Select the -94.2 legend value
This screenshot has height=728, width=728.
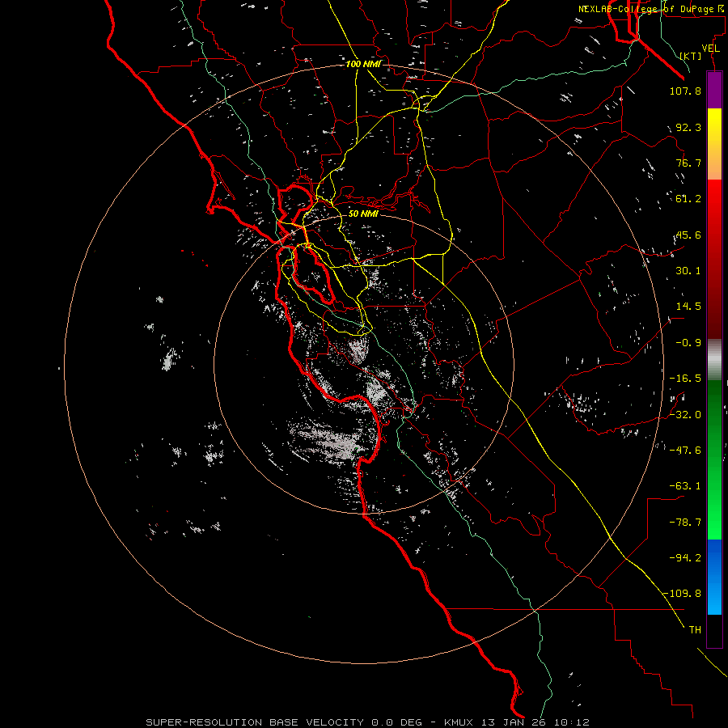click(x=685, y=558)
